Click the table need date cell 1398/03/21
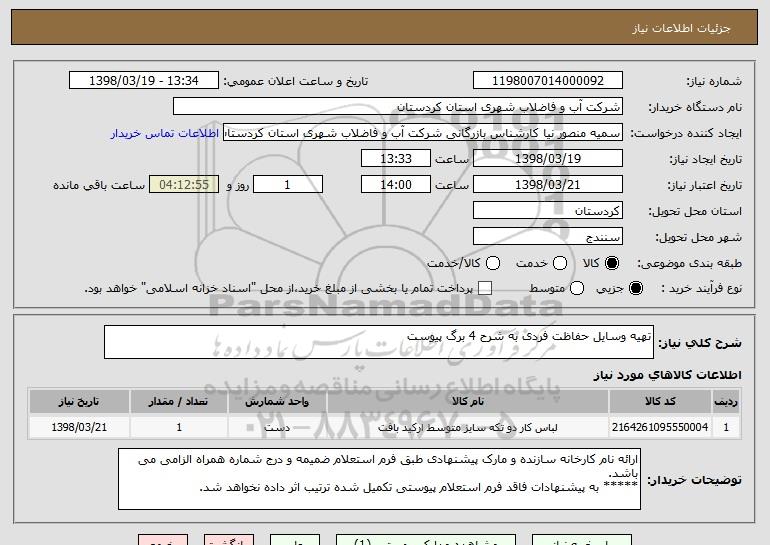 (x=79, y=427)
